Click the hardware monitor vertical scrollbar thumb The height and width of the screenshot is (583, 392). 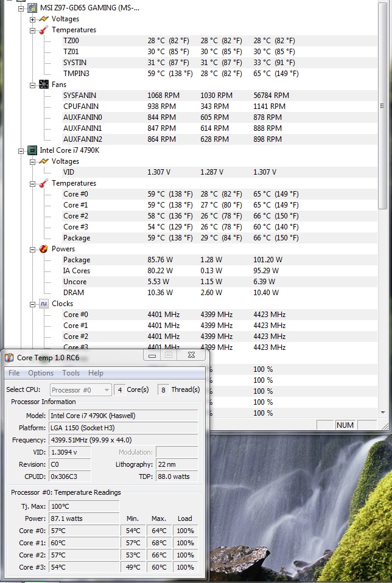pos(382,106)
